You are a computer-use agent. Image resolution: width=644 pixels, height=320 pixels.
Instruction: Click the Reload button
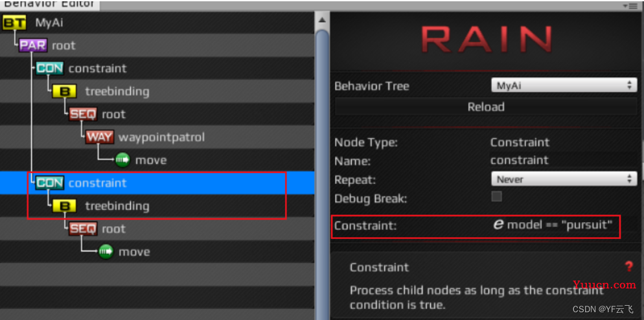click(x=486, y=107)
